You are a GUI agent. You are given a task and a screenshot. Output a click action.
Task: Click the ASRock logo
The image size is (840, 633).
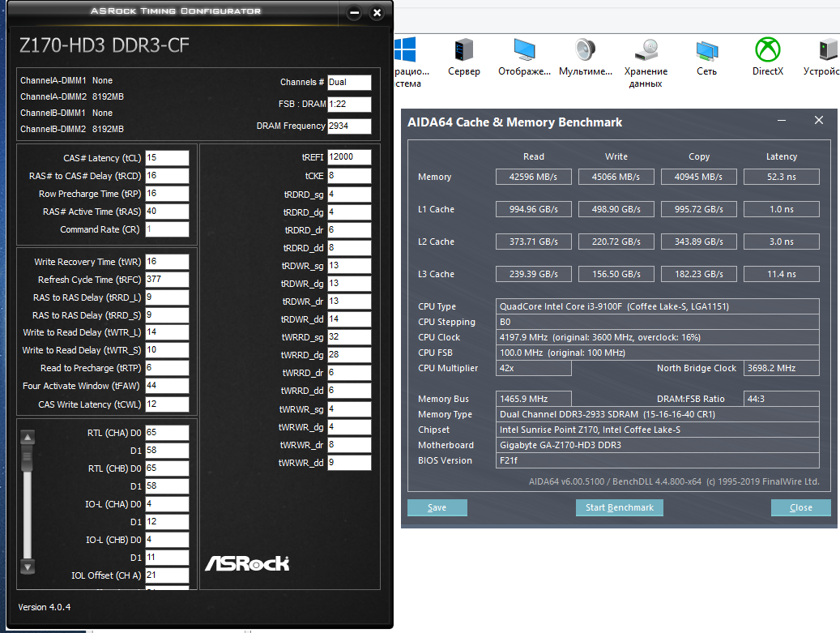pos(247,563)
